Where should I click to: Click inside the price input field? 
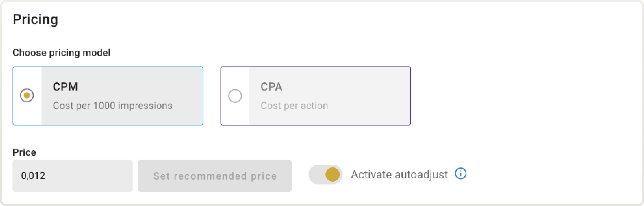(72, 176)
